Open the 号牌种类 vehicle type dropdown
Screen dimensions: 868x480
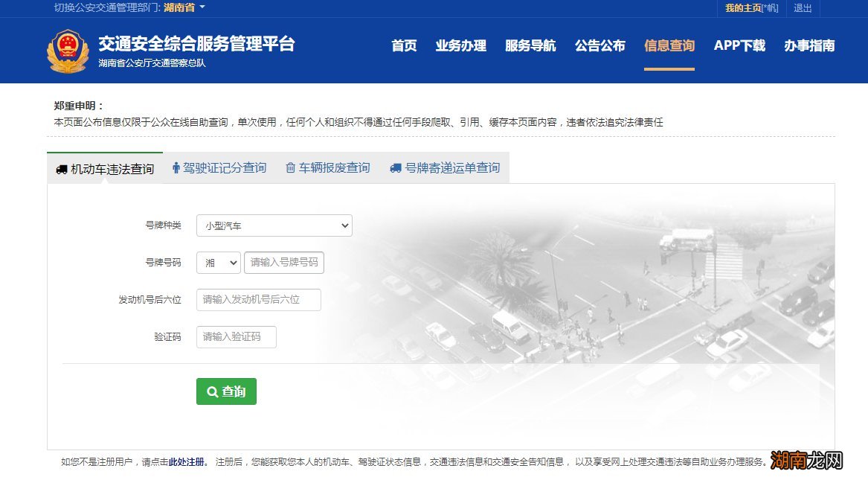[x=273, y=225]
